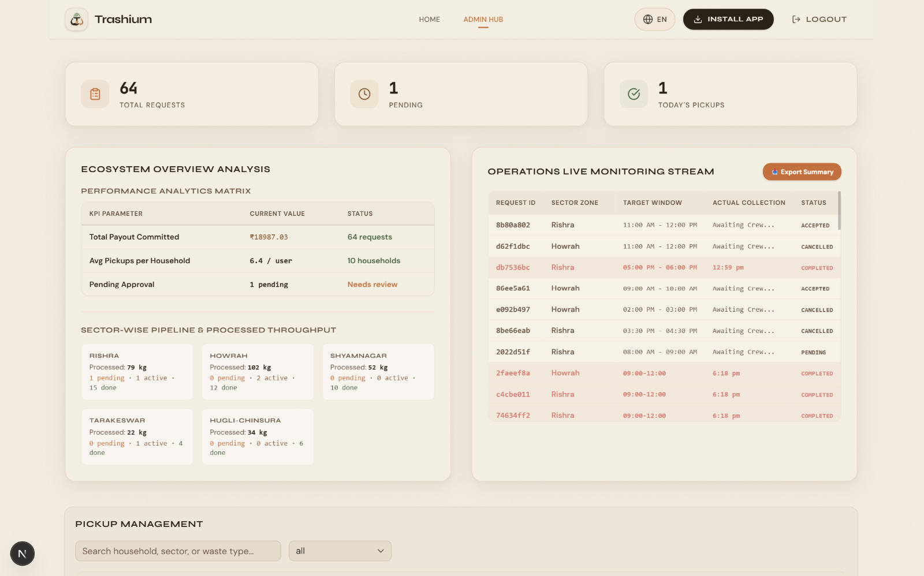Click the Trashium logo icon
Screen dimensions: 924x576
76,20
